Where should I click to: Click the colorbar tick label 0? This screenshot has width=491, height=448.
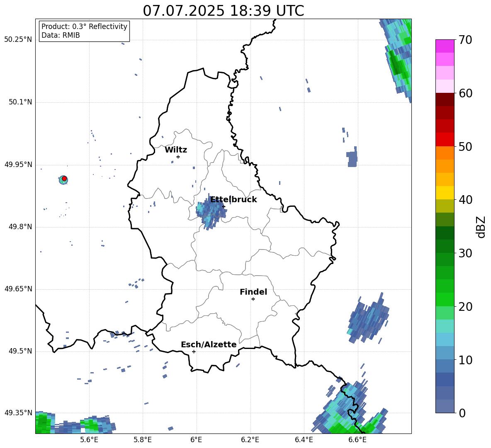(462, 413)
